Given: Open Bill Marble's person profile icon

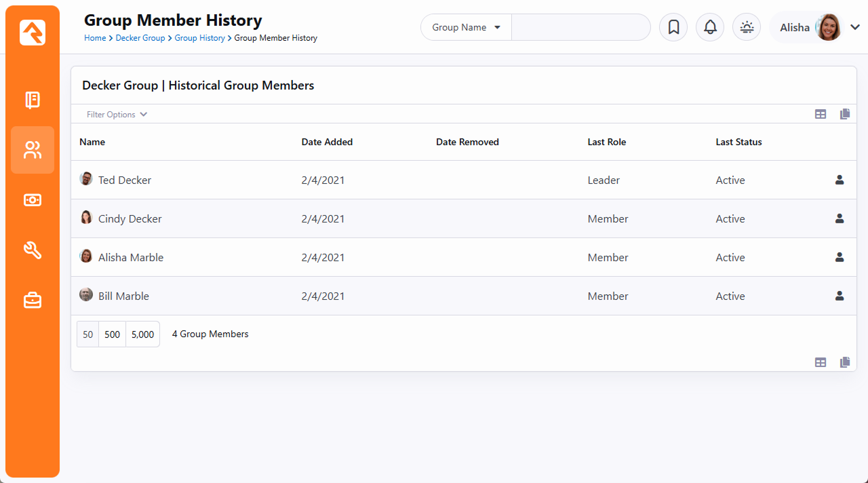Looking at the screenshot, I should click(x=840, y=296).
